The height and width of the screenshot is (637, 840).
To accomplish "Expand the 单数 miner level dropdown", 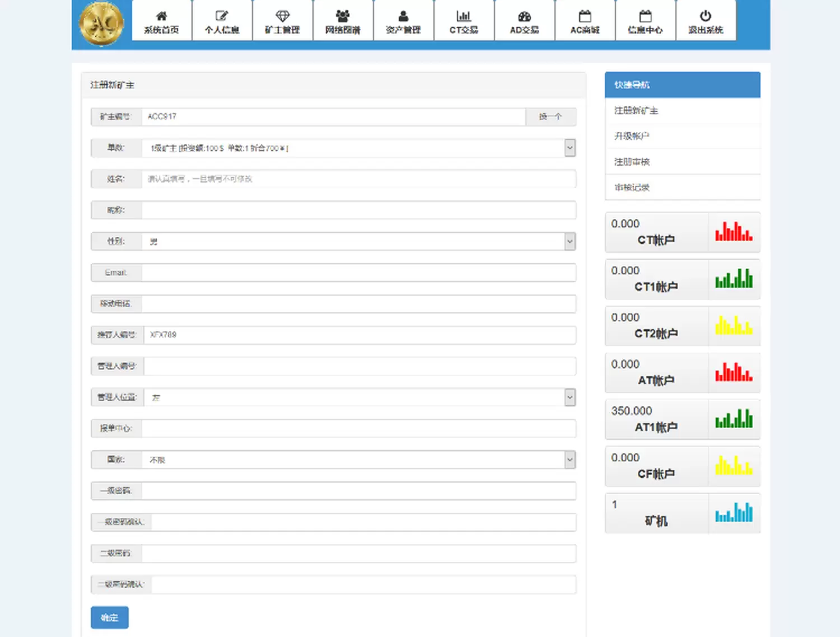I will click(x=570, y=148).
